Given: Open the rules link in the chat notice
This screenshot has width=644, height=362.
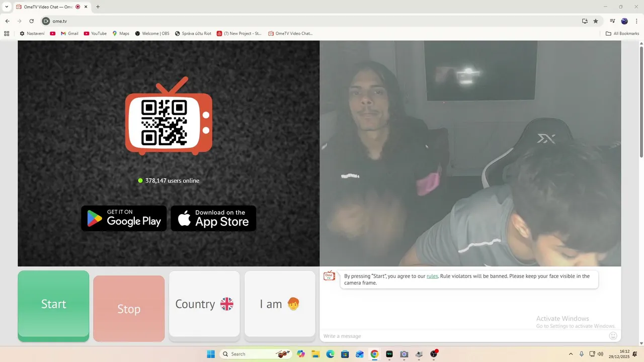Looking at the screenshot, I should (432, 276).
